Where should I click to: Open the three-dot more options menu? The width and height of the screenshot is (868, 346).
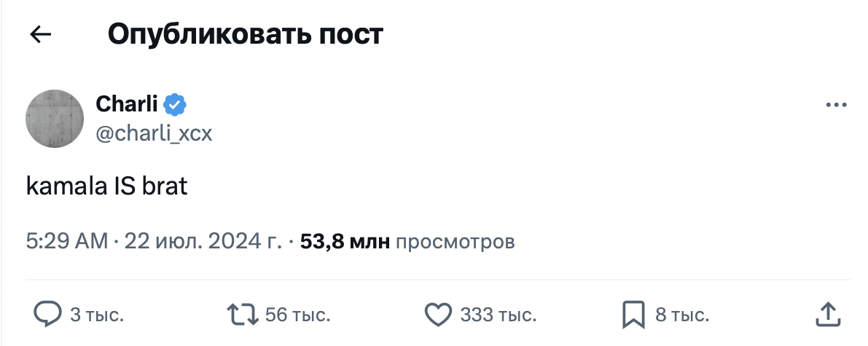[x=837, y=106]
